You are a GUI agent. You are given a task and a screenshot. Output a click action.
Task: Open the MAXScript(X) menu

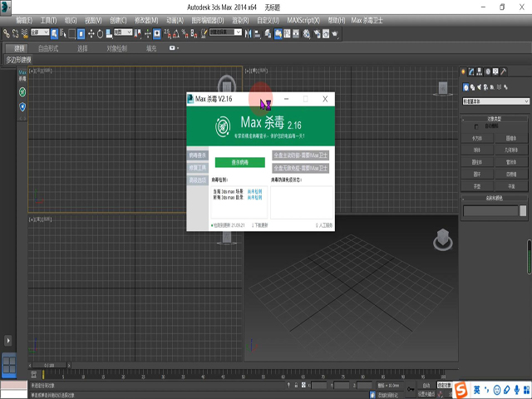tap(303, 20)
